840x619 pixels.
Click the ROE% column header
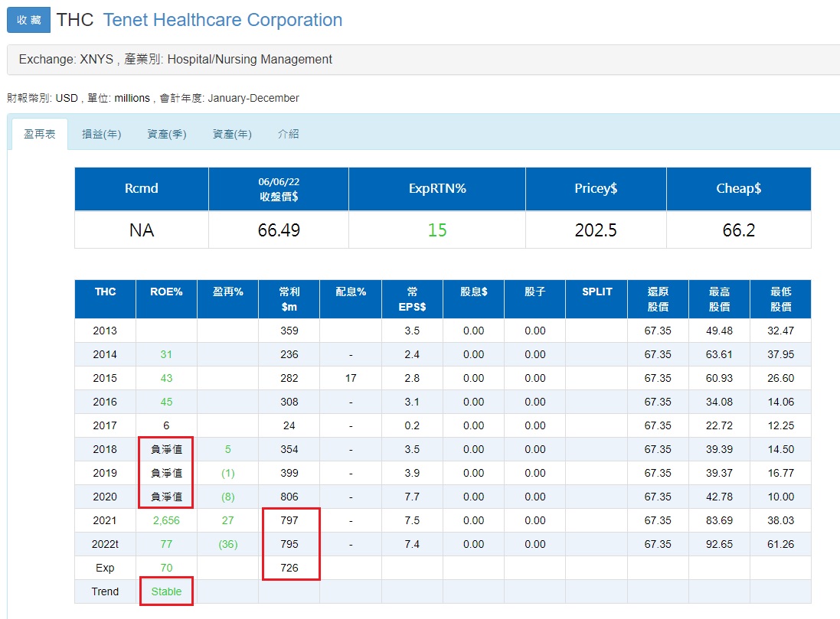pyautogui.click(x=167, y=299)
